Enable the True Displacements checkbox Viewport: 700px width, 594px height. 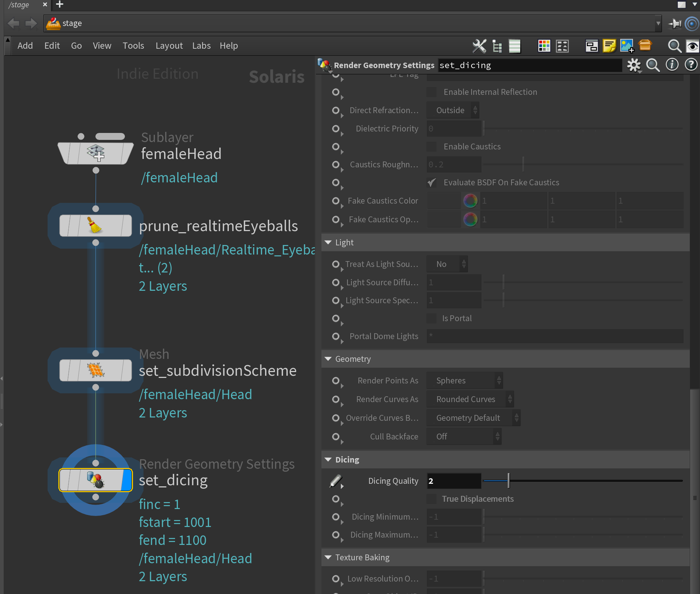[432, 499]
